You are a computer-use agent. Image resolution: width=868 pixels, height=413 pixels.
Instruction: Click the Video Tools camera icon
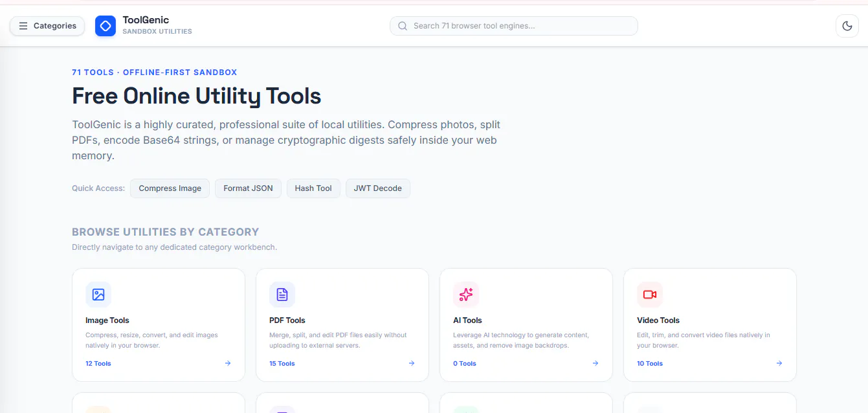(x=650, y=295)
